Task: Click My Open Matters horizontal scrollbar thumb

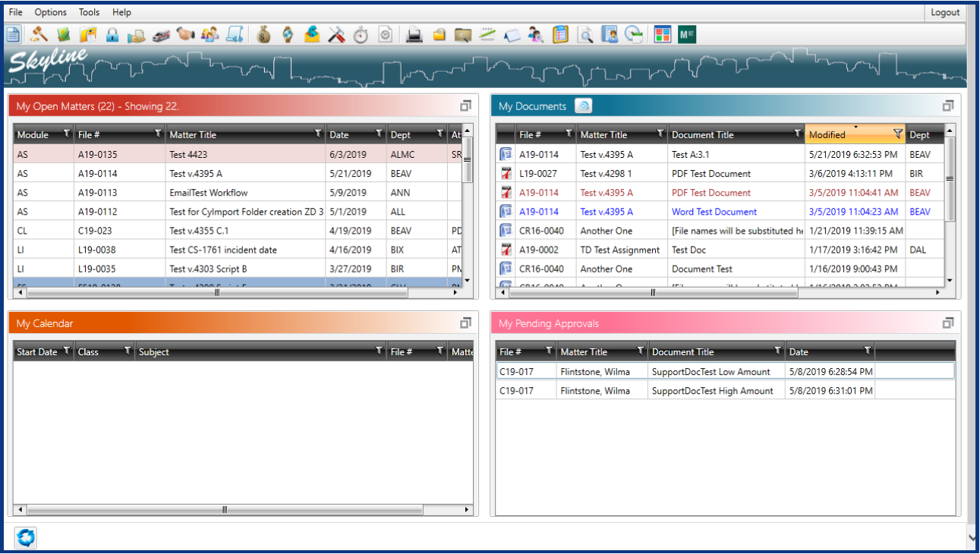Action: coord(217,291)
